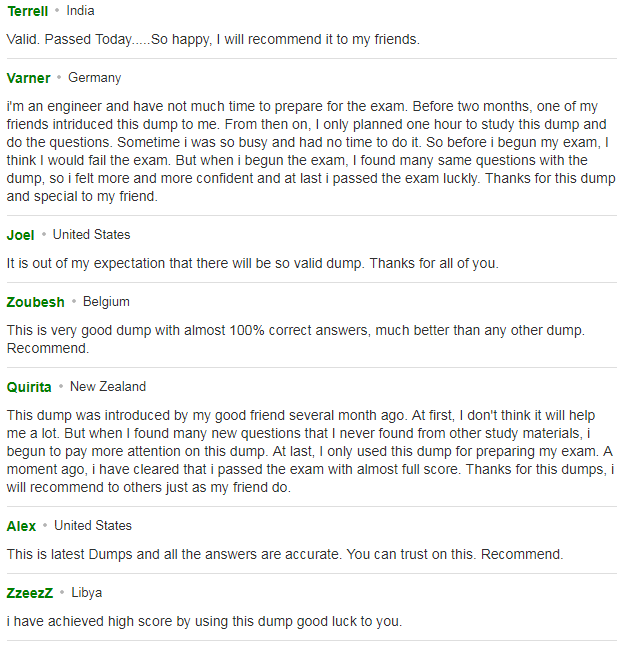Select the India country label

pyautogui.click(x=81, y=11)
